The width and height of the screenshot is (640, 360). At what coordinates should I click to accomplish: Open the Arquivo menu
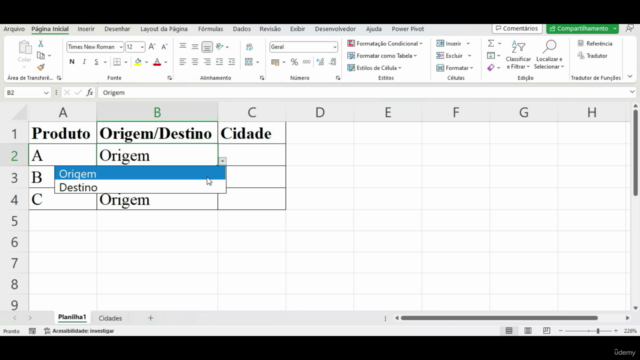14,29
